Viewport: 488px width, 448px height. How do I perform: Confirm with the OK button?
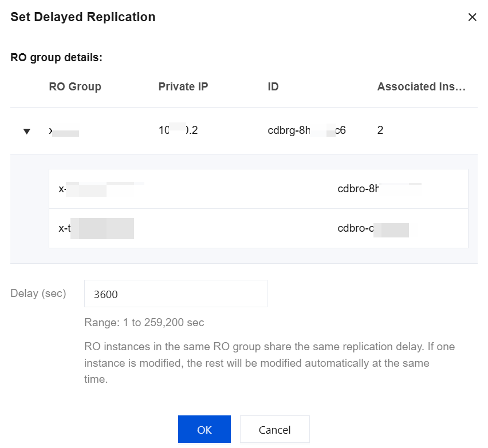pos(204,430)
